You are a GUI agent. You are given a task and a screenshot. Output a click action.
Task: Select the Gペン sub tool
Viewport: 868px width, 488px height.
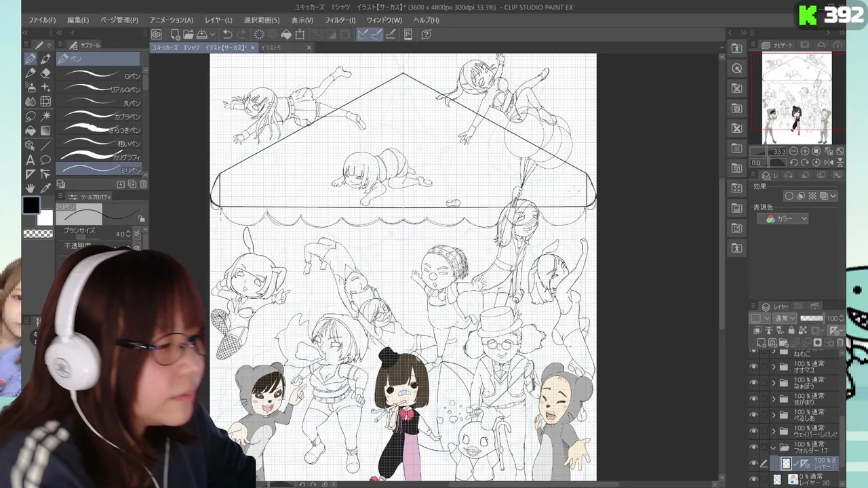click(100, 75)
